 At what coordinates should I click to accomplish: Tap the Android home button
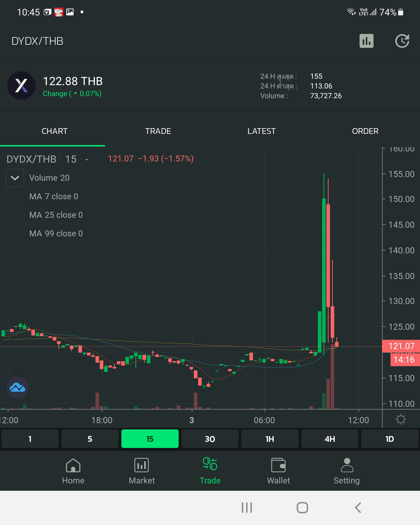pyautogui.click(x=302, y=508)
